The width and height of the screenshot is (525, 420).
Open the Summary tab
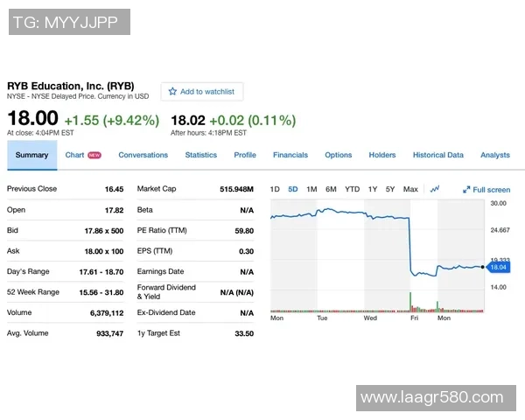(32, 155)
